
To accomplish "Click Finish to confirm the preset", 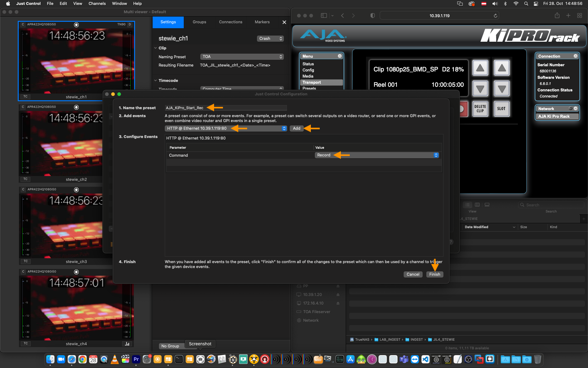I will (x=435, y=274).
